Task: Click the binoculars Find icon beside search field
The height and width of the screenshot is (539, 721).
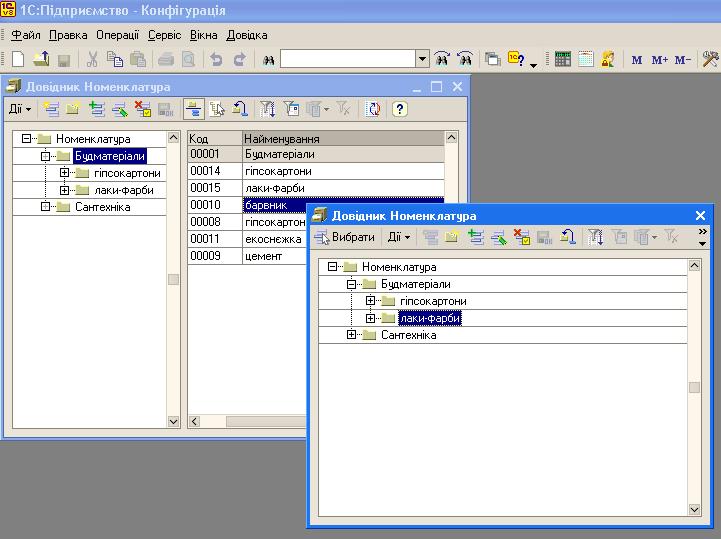Action: 269,60
